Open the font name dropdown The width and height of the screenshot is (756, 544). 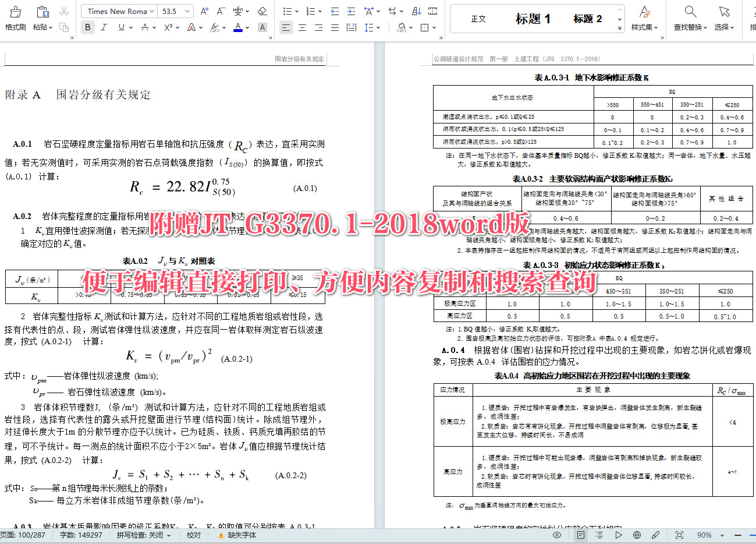coord(118,10)
